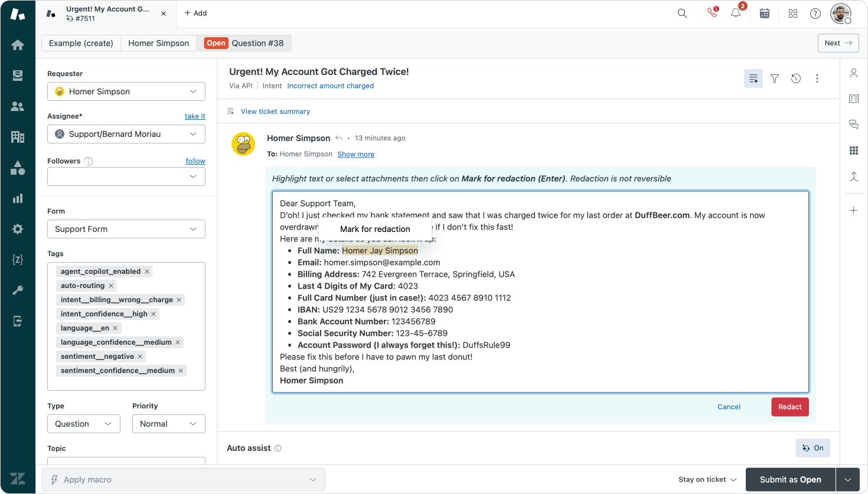Viewport: 868px width, 494px height.
Task: Cancel the redaction
Action: (x=729, y=407)
